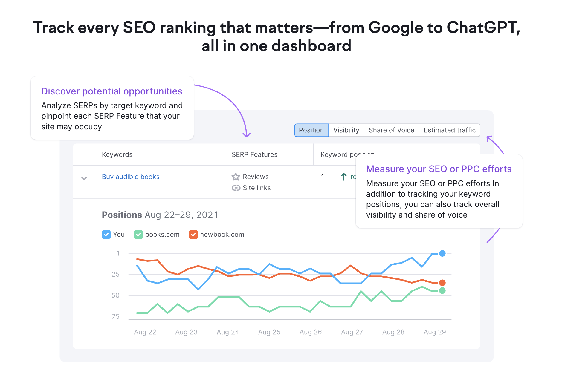Click the Measure your SEO or PPC efforts heading
The image size is (562, 392).
(x=439, y=169)
